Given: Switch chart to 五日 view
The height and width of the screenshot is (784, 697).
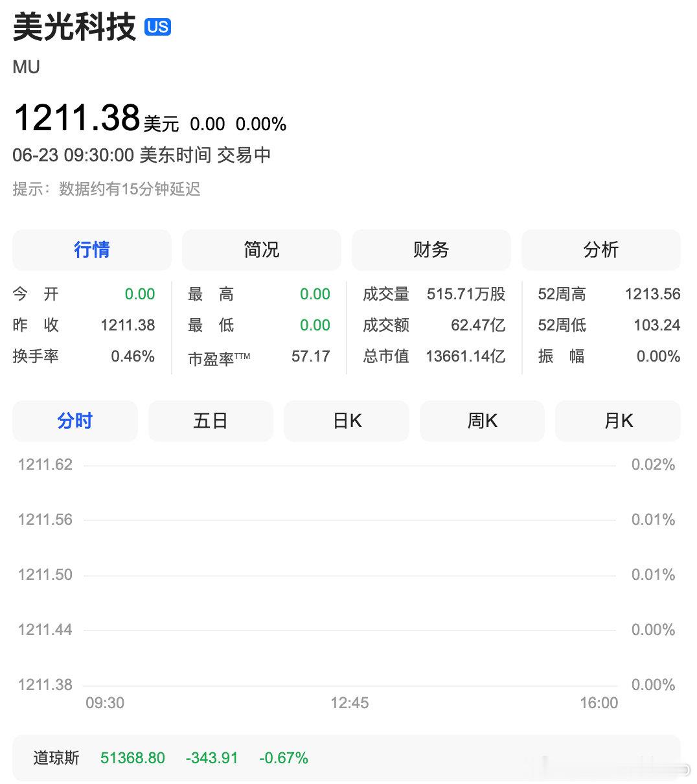Looking at the screenshot, I should pyautogui.click(x=211, y=421).
